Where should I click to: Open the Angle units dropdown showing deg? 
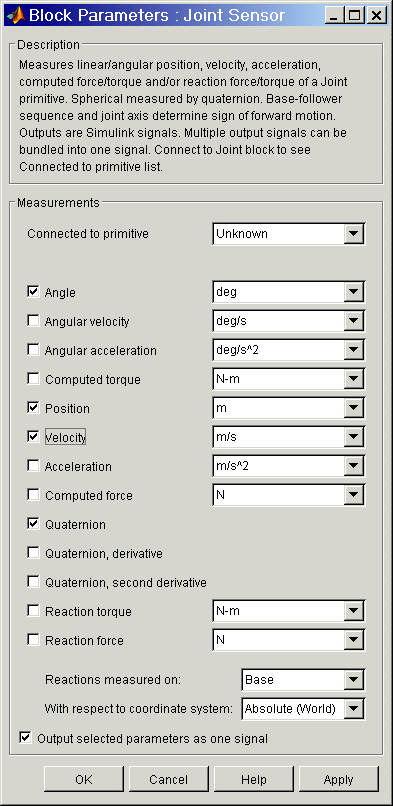pyautogui.click(x=288, y=292)
